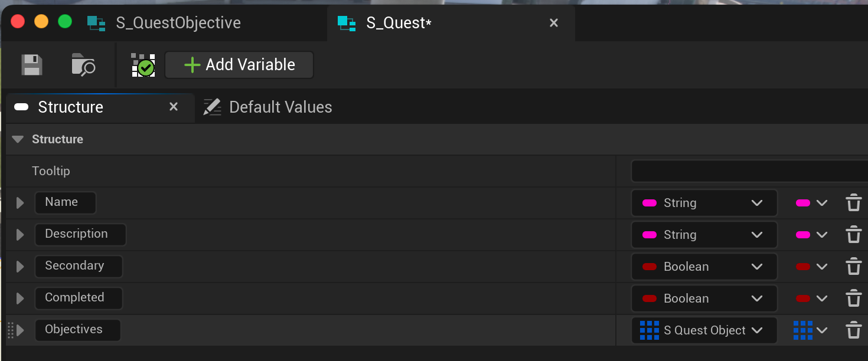Click the Save floppy disk icon
868x361 pixels.
(32, 65)
